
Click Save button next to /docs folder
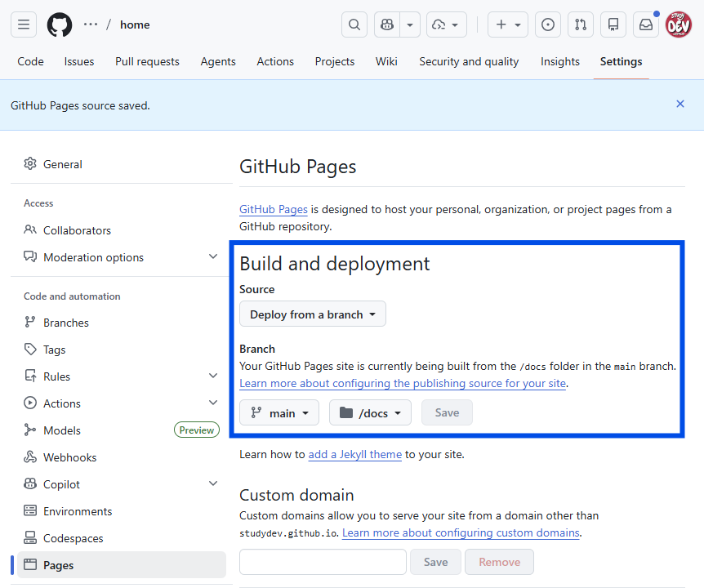(x=447, y=413)
